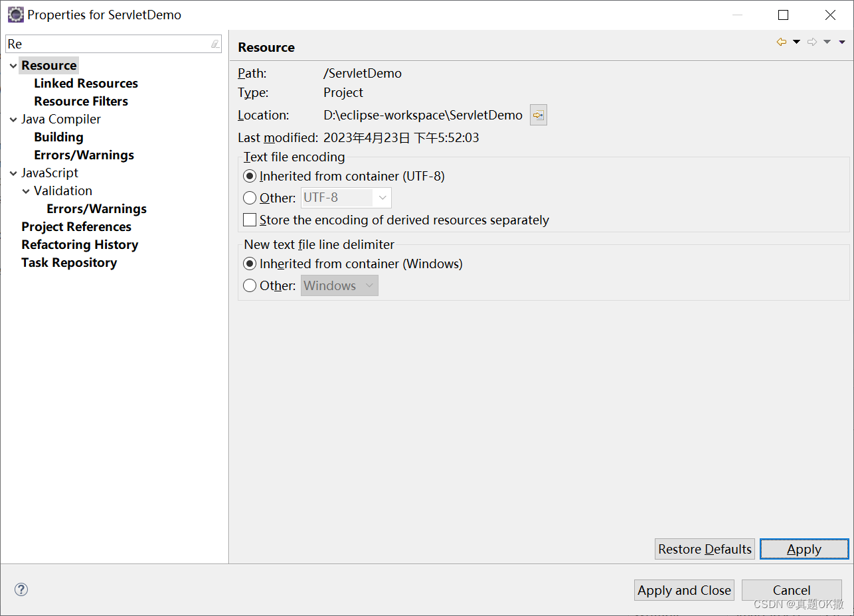
Task: Open the Linked Resources page
Action: [86, 83]
